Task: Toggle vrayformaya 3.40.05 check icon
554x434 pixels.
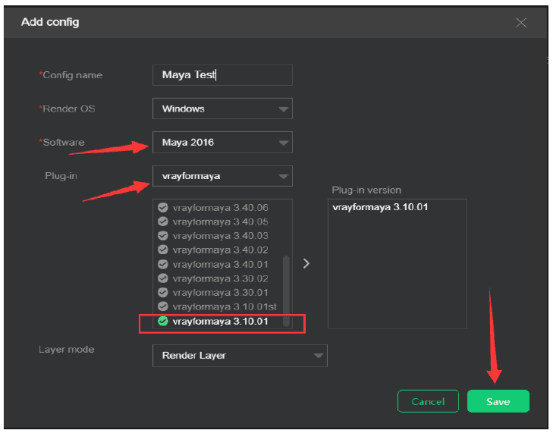Action: pos(163,222)
